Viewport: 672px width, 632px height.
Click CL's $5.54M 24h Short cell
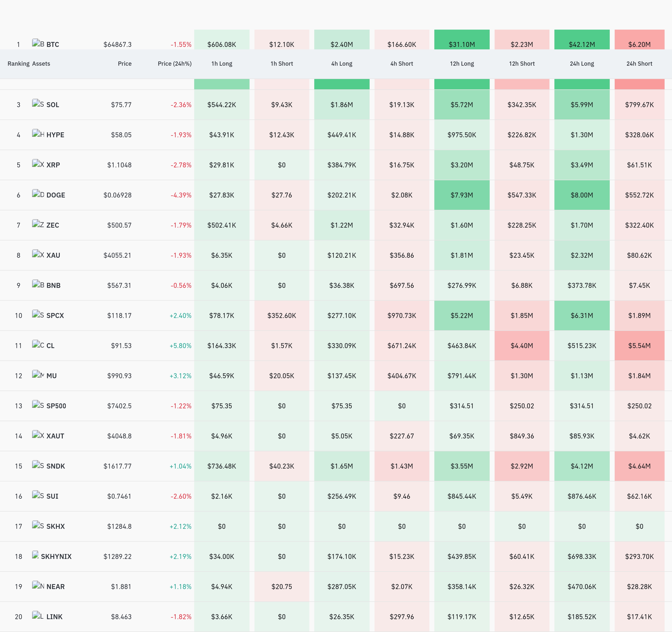[639, 346]
